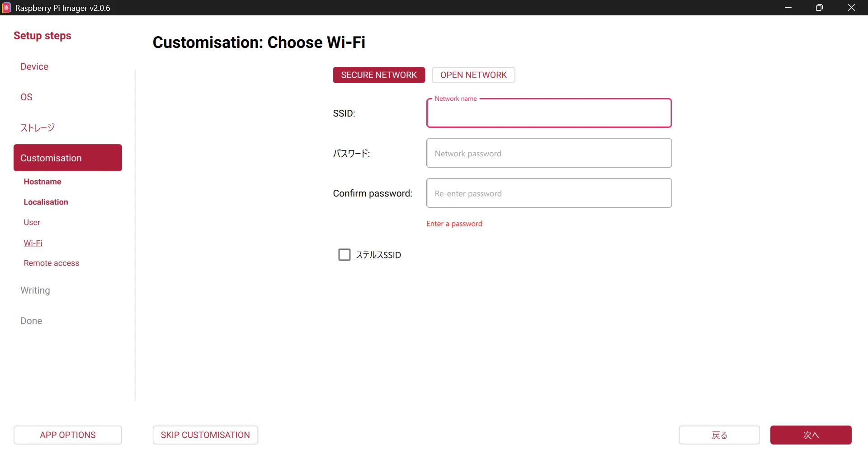The width and height of the screenshot is (868, 454).
Task: Go to the OS setup step
Action: 26,97
